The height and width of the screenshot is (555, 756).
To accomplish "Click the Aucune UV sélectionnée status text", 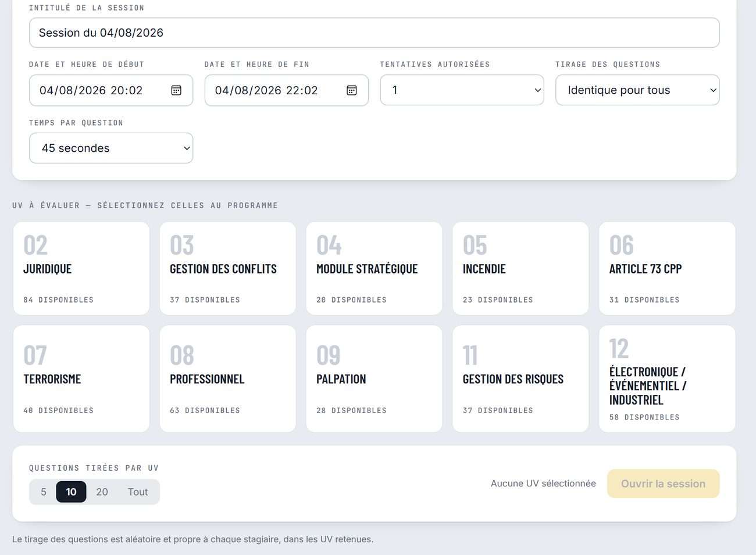I will point(543,483).
